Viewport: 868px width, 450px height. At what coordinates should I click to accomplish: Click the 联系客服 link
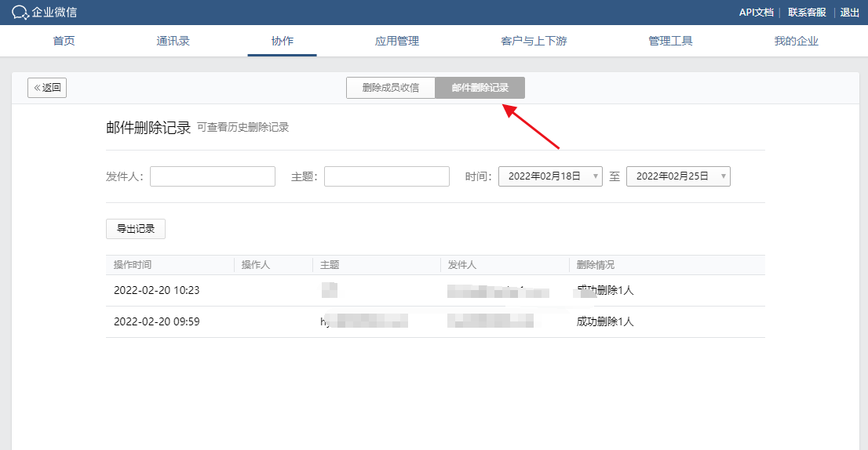coord(807,13)
